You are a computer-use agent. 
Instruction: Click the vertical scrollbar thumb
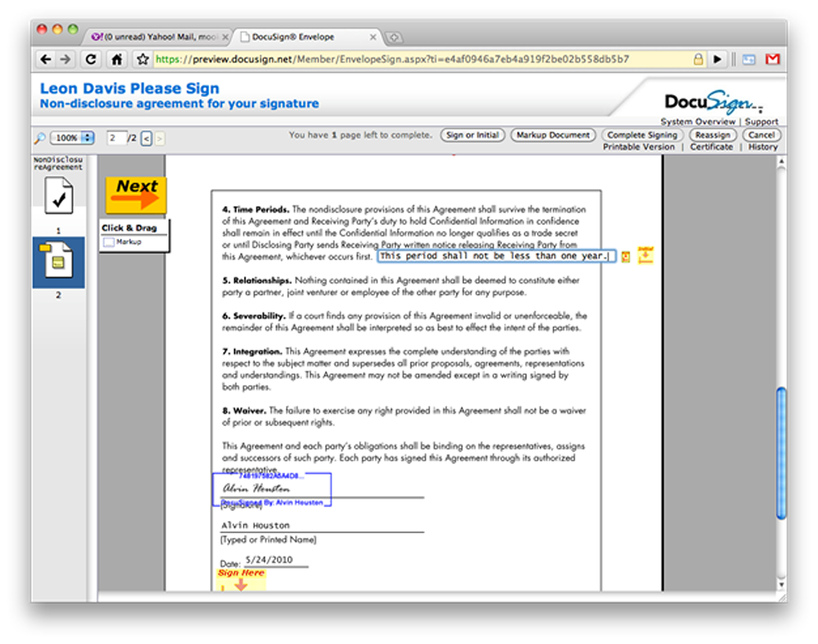tap(781, 452)
